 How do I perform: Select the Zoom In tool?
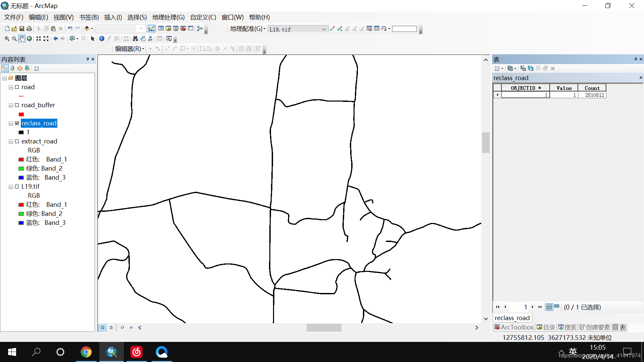click(7, 39)
